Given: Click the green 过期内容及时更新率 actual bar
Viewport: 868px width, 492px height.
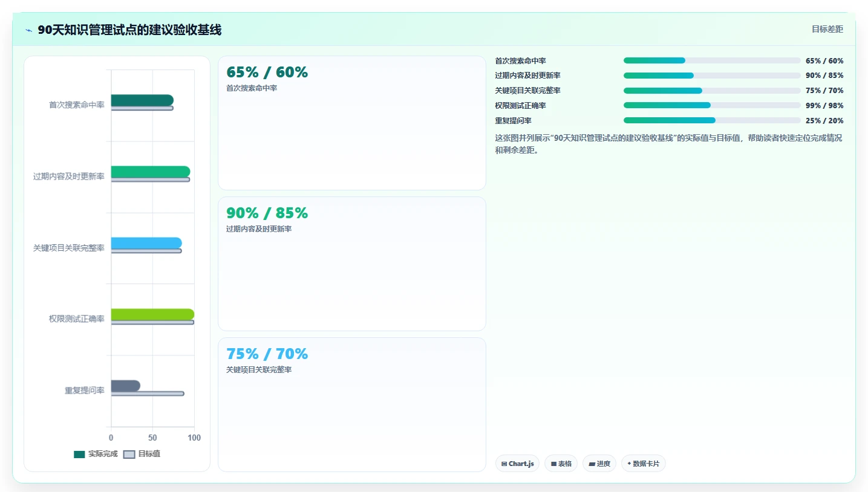Looking at the screenshot, I should pos(151,172).
